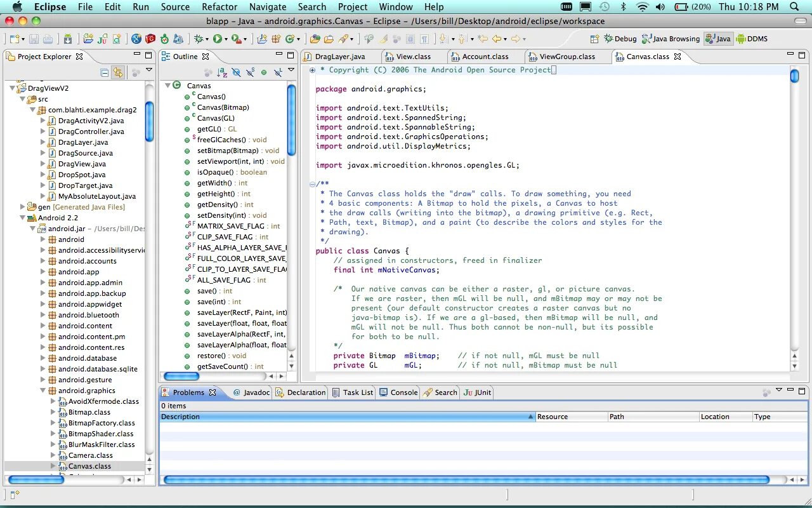
Task: Switch to the Debug perspective
Action: (x=620, y=39)
